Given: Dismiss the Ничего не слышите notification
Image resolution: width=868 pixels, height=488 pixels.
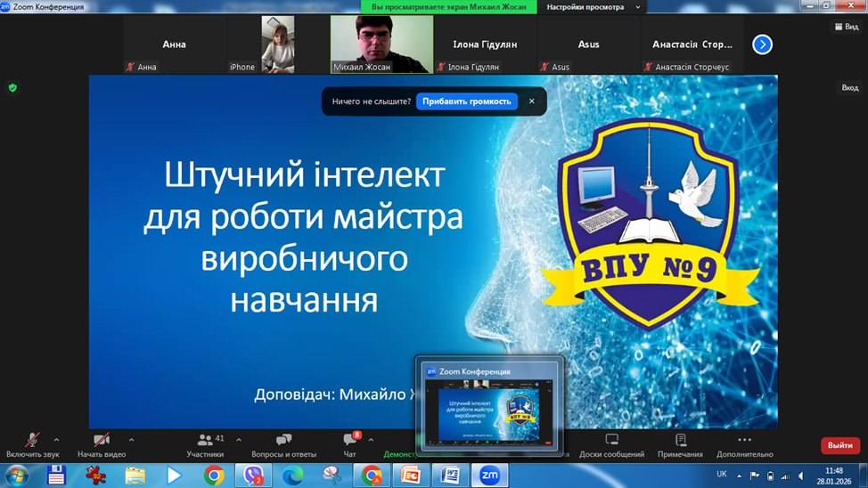Looking at the screenshot, I should [x=532, y=102].
